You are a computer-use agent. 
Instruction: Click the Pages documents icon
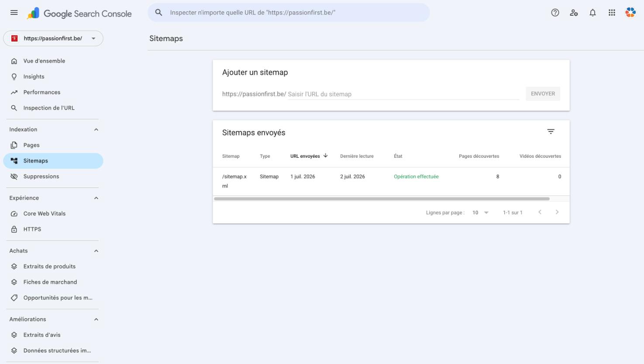pyautogui.click(x=14, y=145)
